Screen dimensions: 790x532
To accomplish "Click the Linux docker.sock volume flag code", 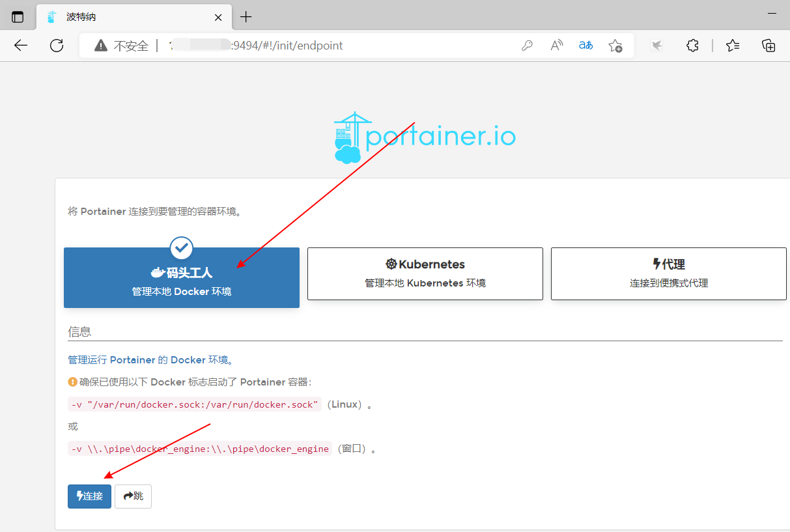I will tap(195, 404).
